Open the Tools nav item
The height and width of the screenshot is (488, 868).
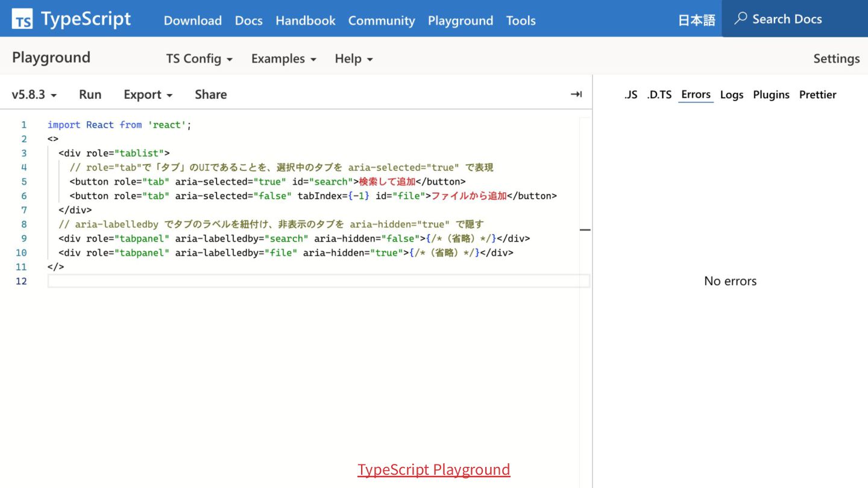[x=521, y=20]
